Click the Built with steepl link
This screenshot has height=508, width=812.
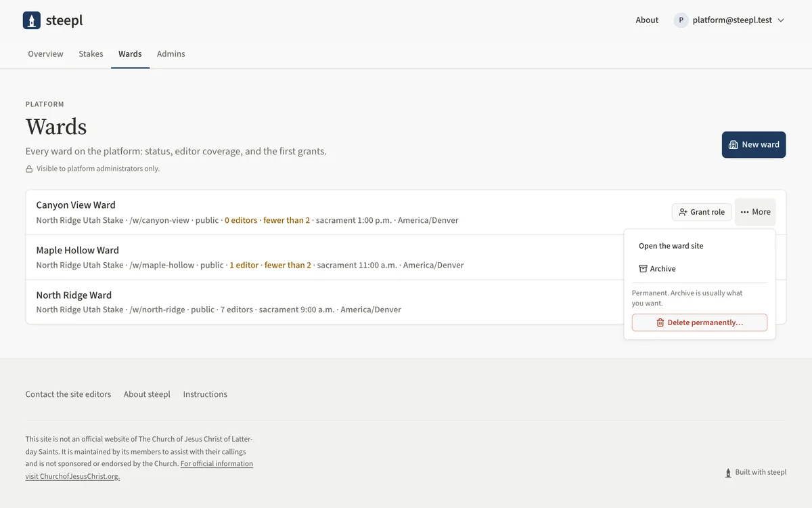coord(755,473)
